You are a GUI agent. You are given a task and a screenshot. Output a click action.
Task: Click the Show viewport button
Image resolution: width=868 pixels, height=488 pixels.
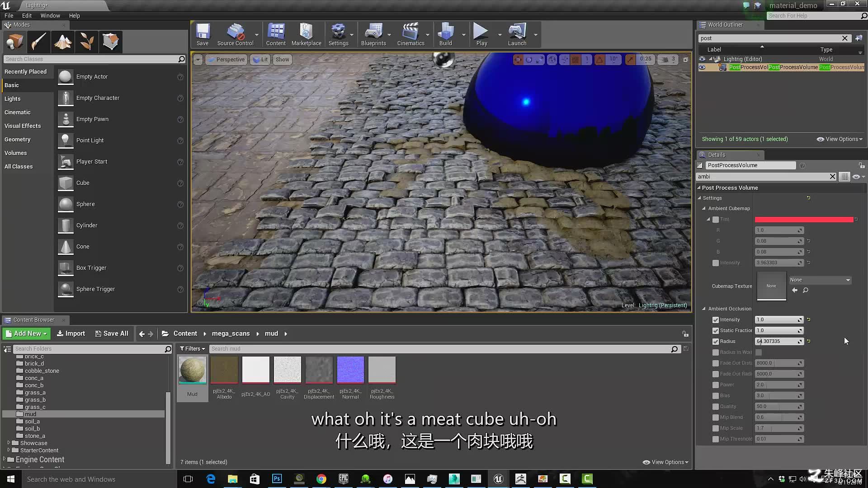pos(282,60)
